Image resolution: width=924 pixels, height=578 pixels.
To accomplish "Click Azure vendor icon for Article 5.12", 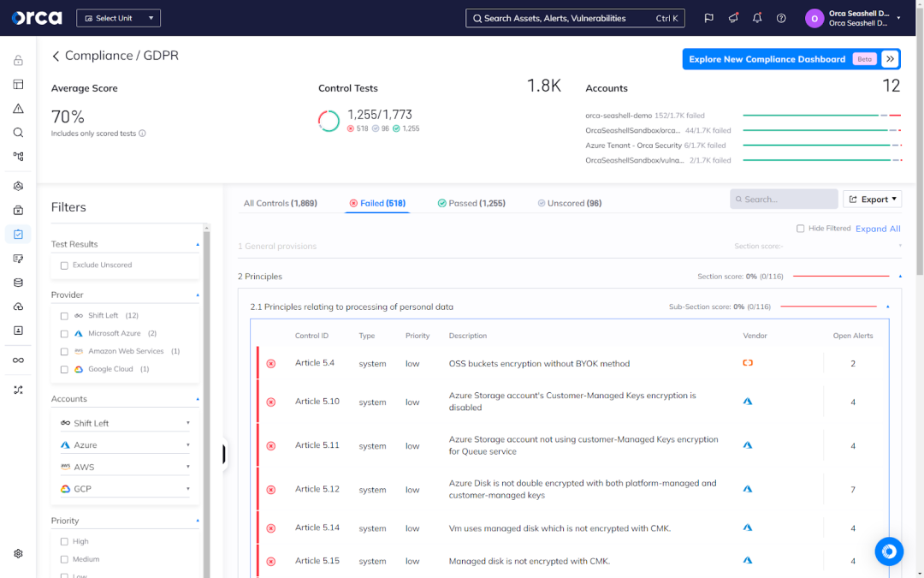I will pyautogui.click(x=748, y=489).
